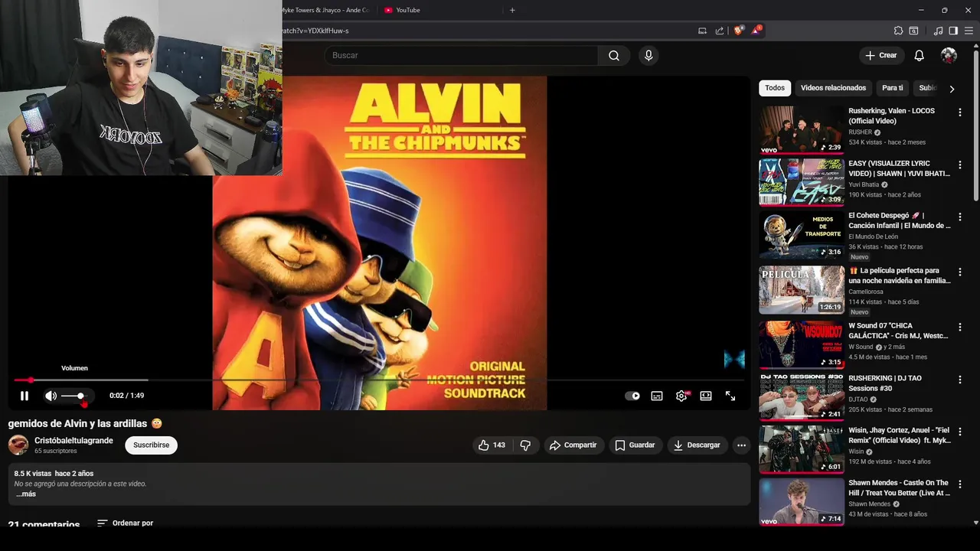The image size is (980, 551).
Task: Open the RUSHERKING | DJ TAO Sessions #30 title
Action: pos(885,383)
